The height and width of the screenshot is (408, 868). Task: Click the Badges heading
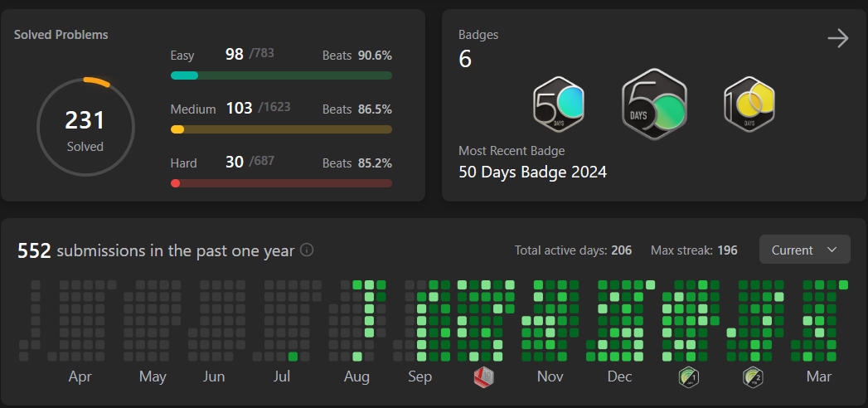pyautogui.click(x=478, y=35)
